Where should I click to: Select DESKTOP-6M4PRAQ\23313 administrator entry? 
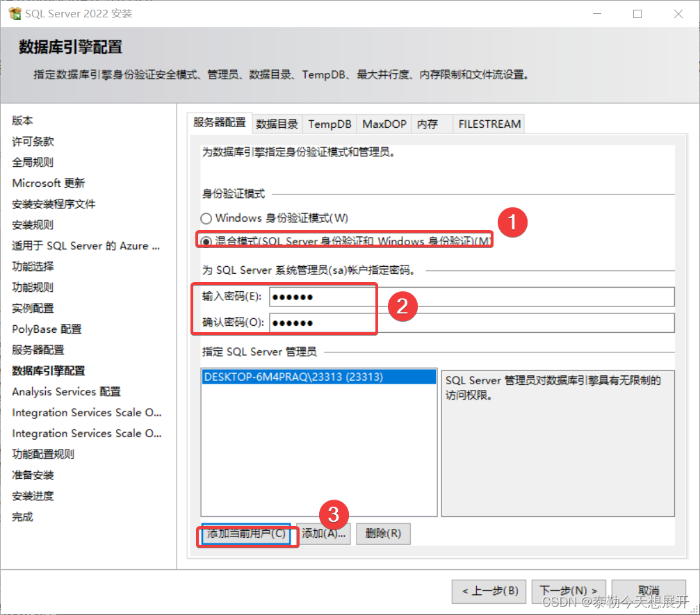(319, 377)
